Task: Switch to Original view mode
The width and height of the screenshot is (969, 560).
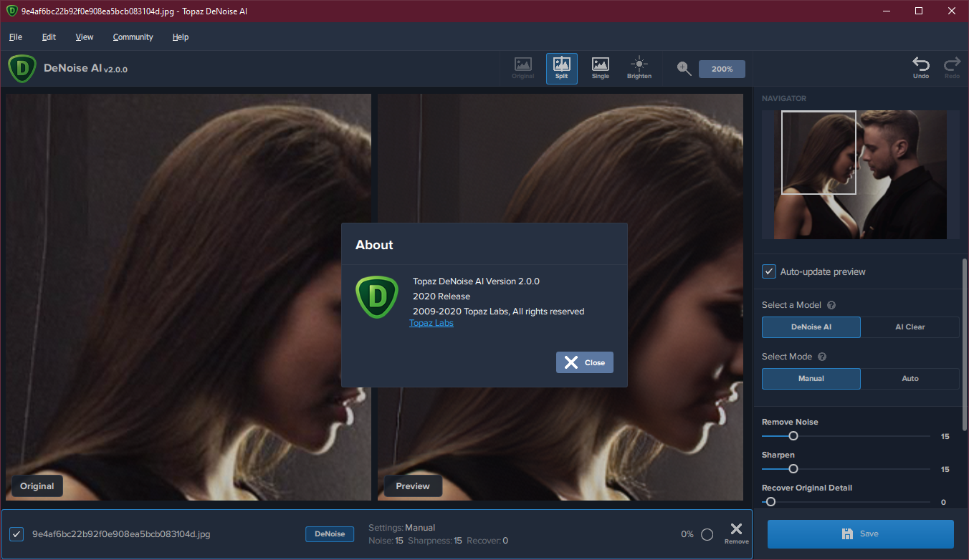Action: point(523,68)
